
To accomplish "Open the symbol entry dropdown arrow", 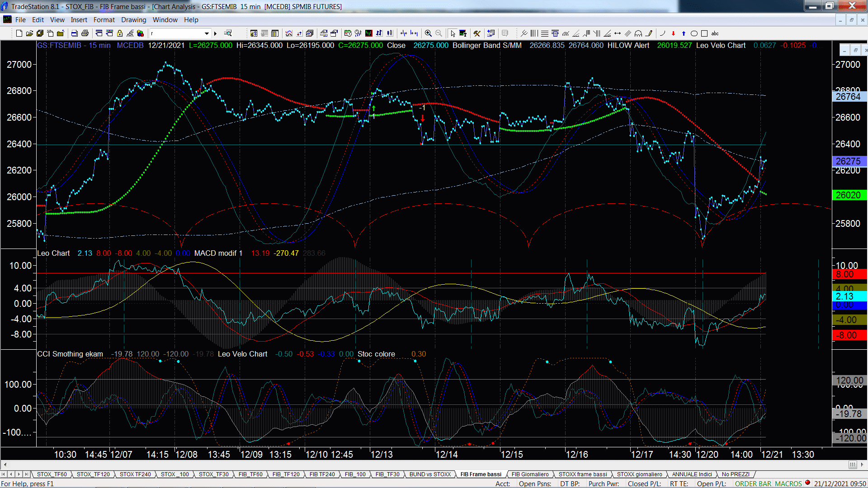I will click(207, 33).
